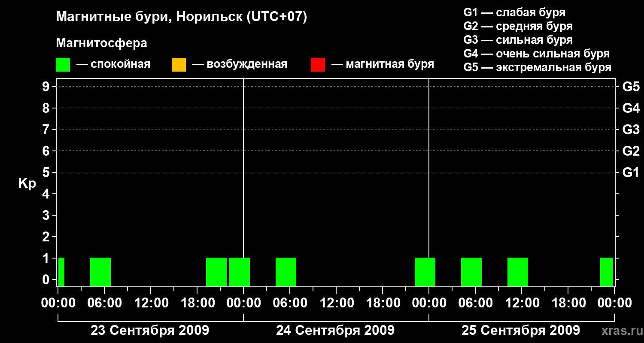Click the green bar near 06:00 on 23 September
644x343 pixels.
pyautogui.click(x=100, y=272)
